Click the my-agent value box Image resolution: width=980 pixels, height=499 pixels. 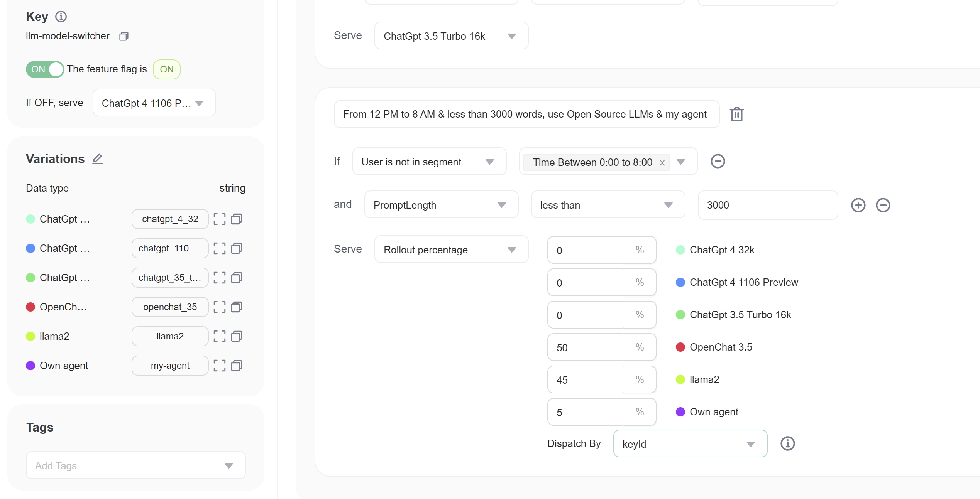coord(170,366)
